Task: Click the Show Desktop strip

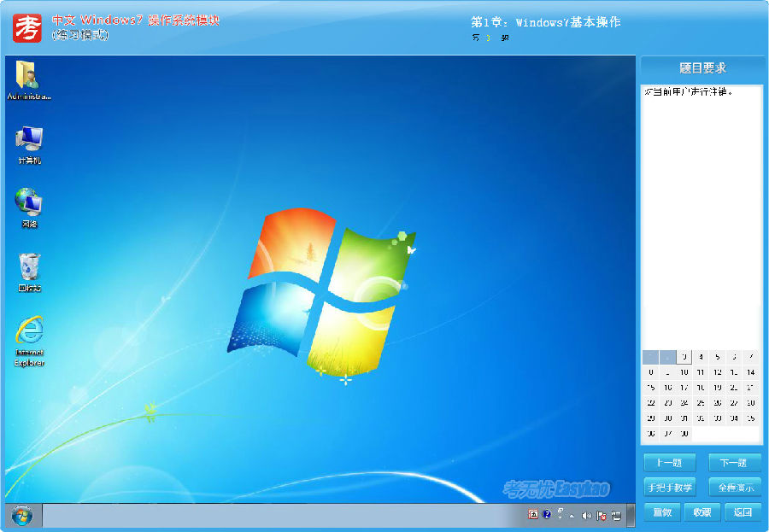Action: [631, 515]
